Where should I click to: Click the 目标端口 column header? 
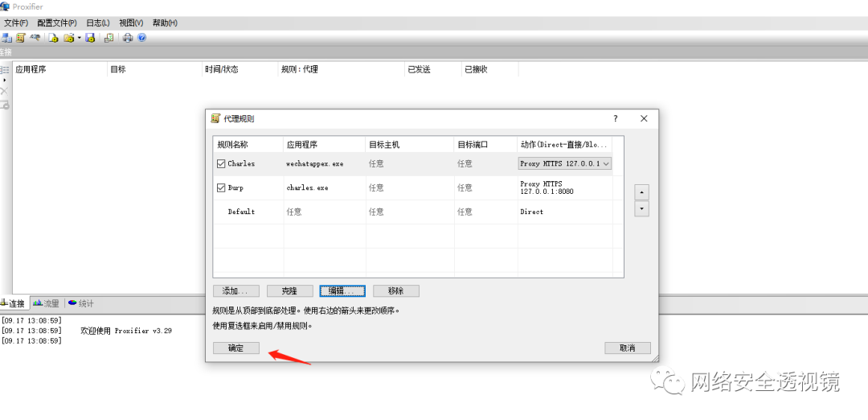486,145
